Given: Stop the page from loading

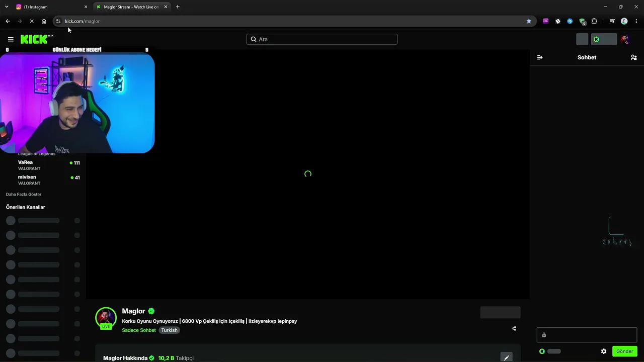Looking at the screenshot, I should (31, 21).
